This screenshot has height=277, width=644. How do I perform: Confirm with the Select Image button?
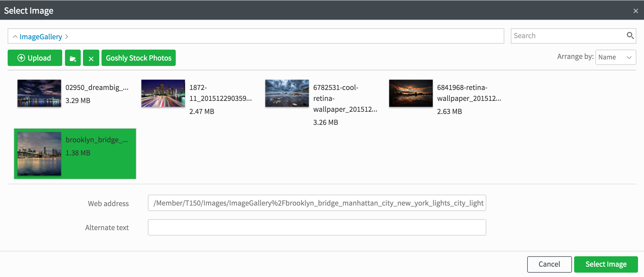[606, 264]
